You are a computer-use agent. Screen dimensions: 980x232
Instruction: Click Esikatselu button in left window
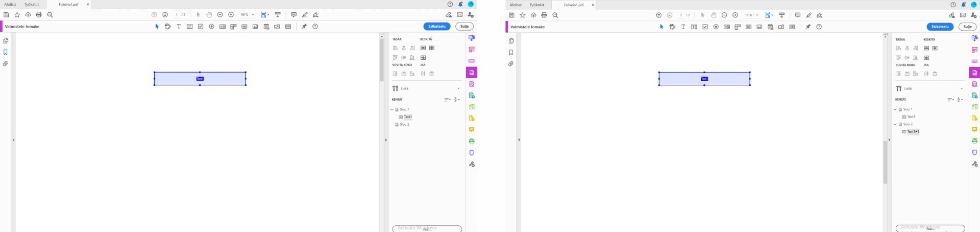pyautogui.click(x=437, y=27)
